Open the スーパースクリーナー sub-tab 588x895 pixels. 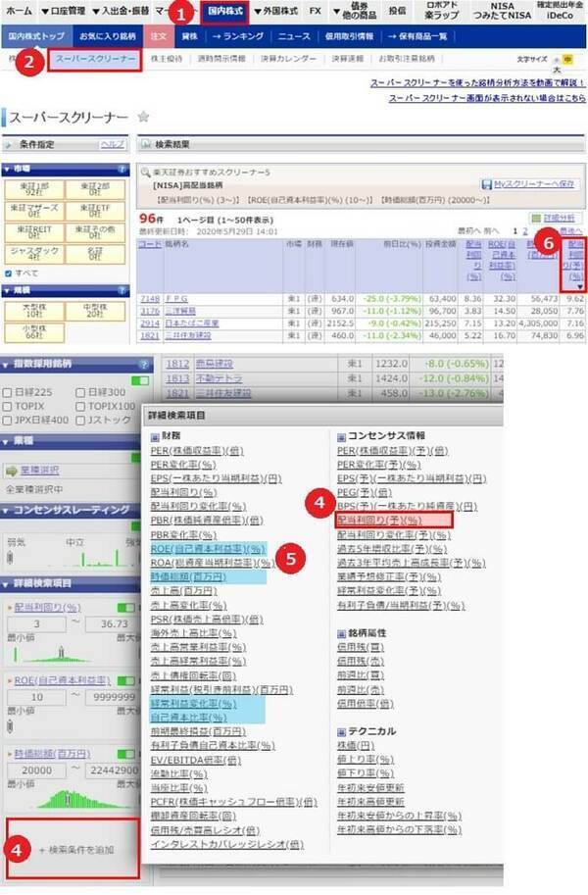95,59
